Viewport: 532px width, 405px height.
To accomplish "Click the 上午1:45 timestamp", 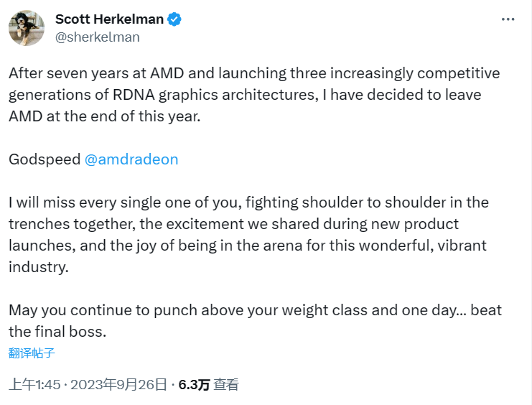I will pyautogui.click(x=34, y=385).
